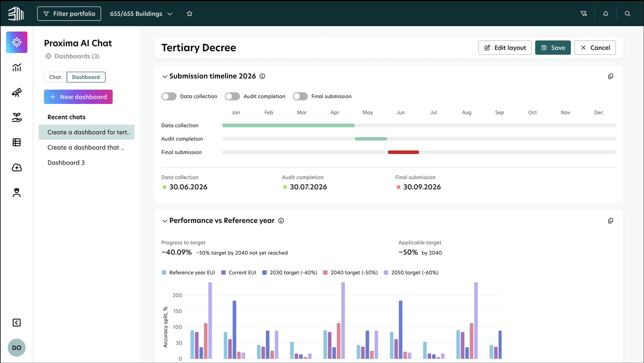Click the Proxima AI Chat heading
The width and height of the screenshot is (644, 363).
tap(78, 43)
